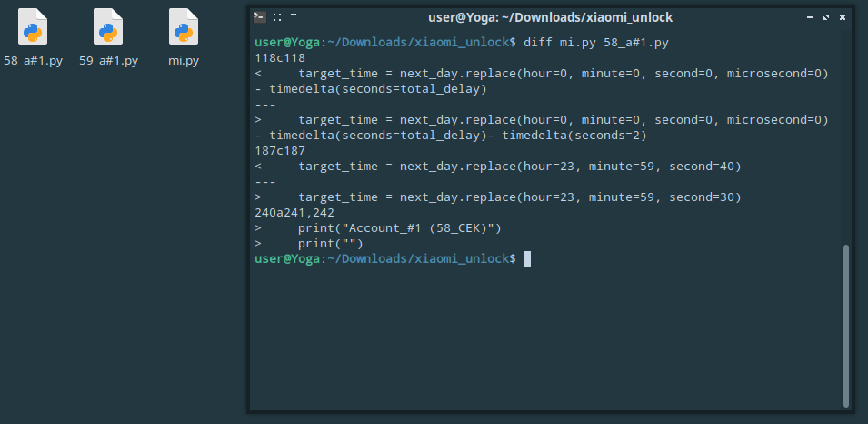This screenshot has width=868, height=424.
Task: Click the terminal cursor at last prompt
Action: point(527,258)
